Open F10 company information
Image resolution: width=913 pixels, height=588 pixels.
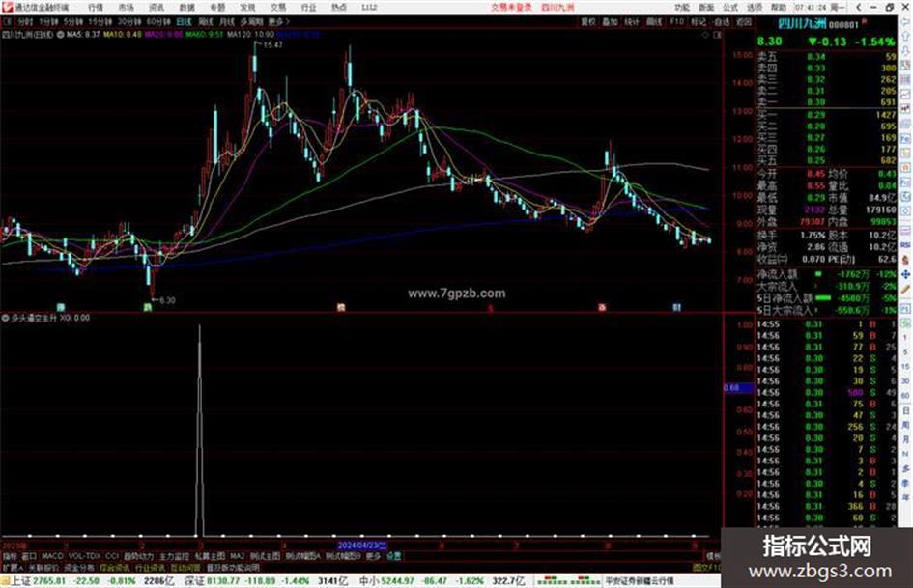click(x=676, y=21)
